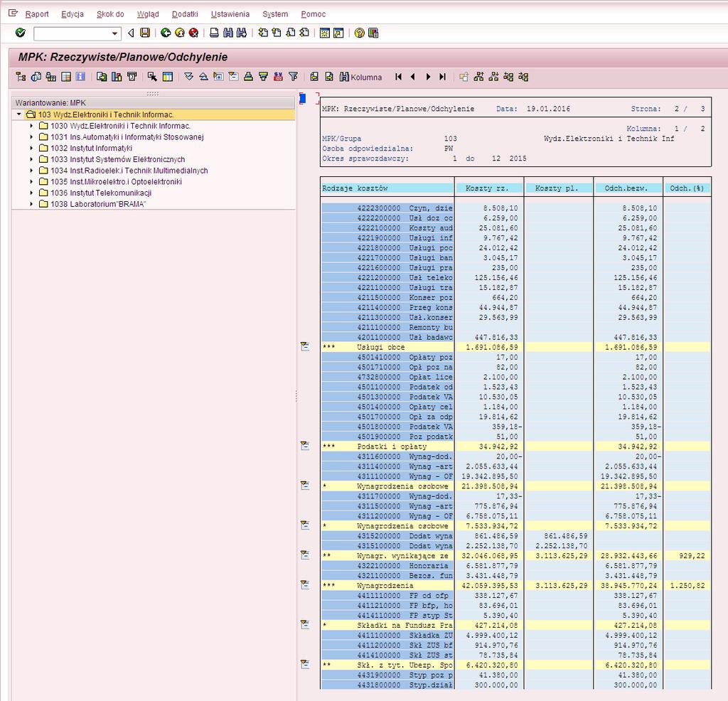Expand the 1031 Ins.Automatyki node
Viewport: 728px width, 701px height.
(x=31, y=137)
